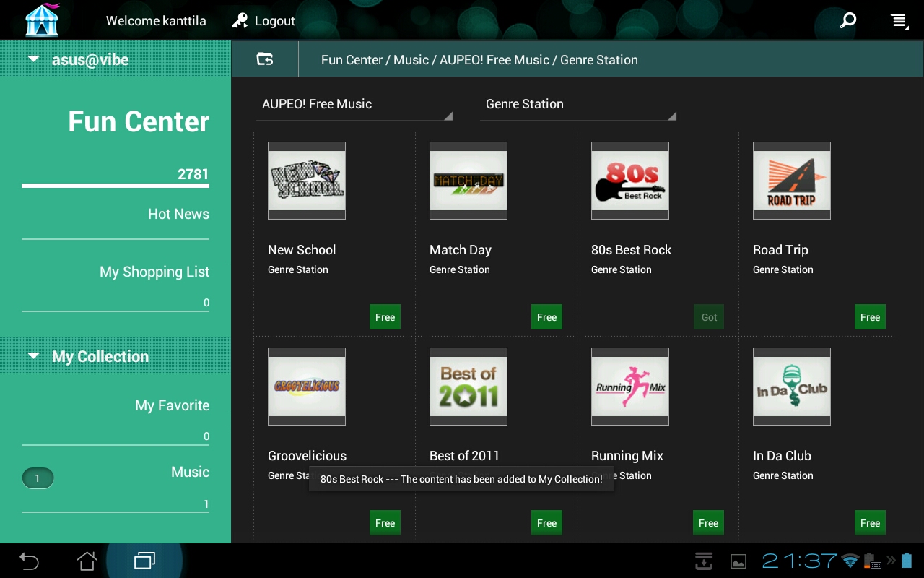Get New School with its Free button
The width and height of the screenshot is (924, 578).
(385, 317)
